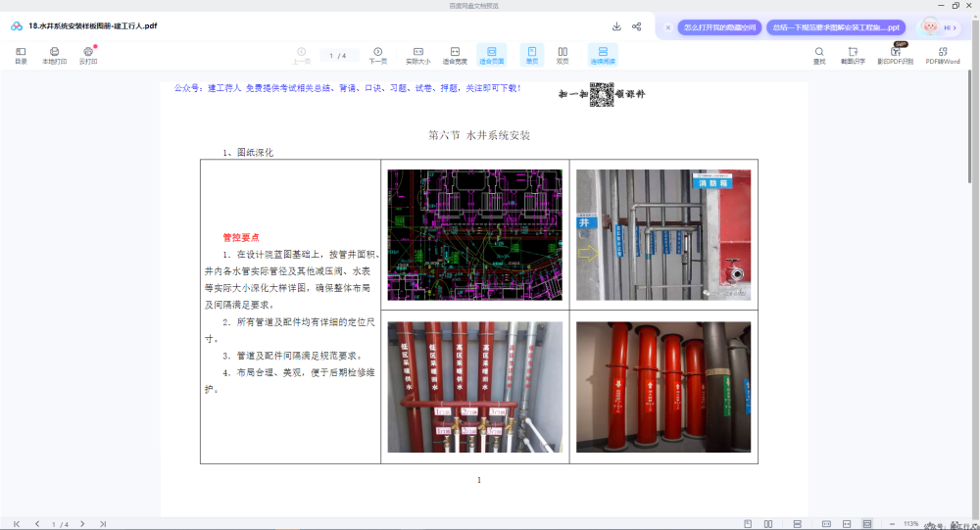Viewport: 980px width, 530px height.
Task: Click the page number field showing 1 / 4
Action: click(337, 56)
